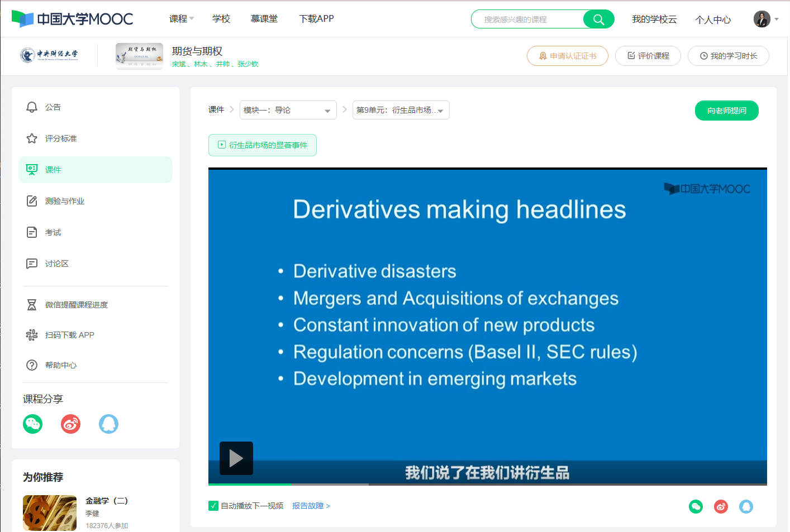Share course via QQ icon in sidebar
This screenshot has height=532, width=790.
(108, 424)
